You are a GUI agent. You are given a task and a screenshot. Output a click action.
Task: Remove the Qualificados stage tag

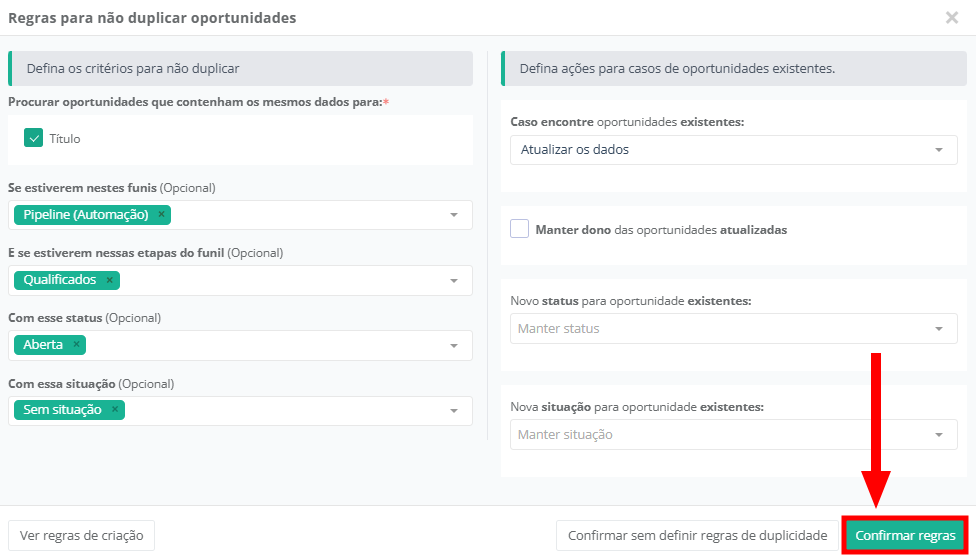tap(109, 280)
